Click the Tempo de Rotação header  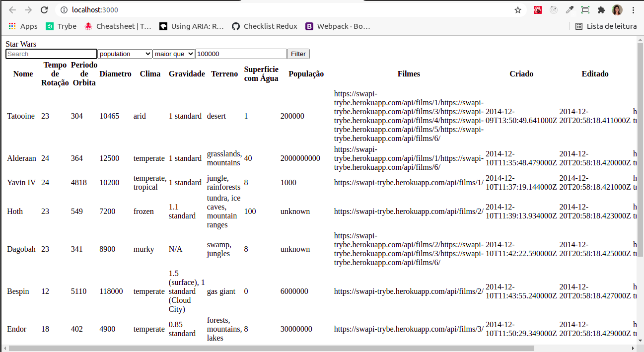coord(55,74)
